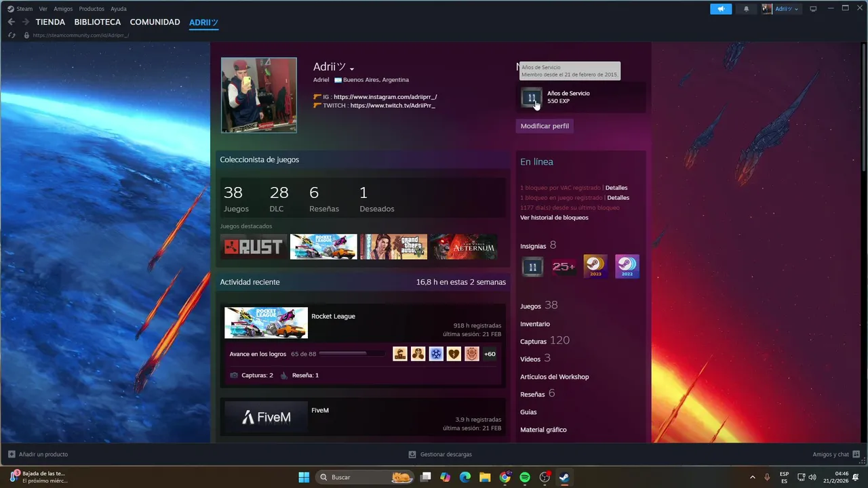Image resolution: width=868 pixels, height=488 pixels.
Task: Open the Windows Start menu
Action: pyautogui.click(x=304, y=477)
